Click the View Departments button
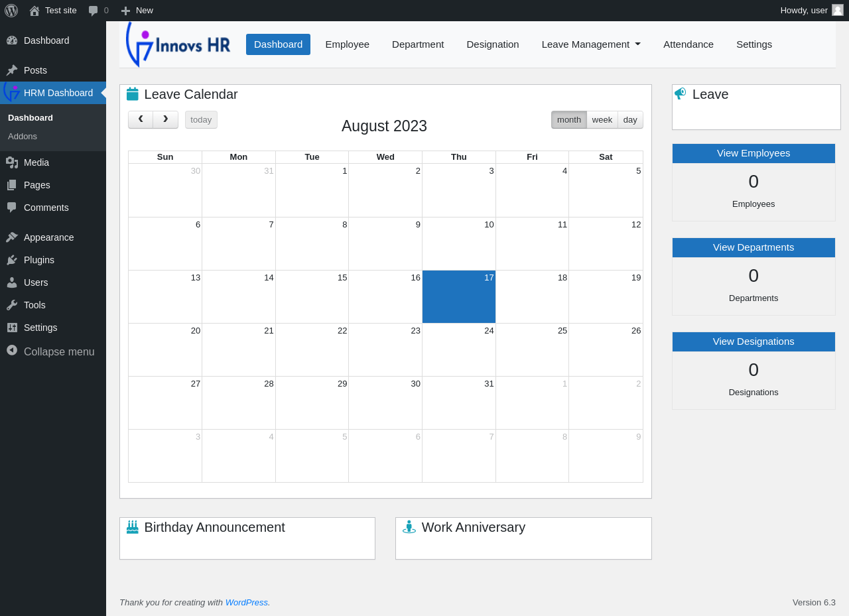 click(753, 247)
